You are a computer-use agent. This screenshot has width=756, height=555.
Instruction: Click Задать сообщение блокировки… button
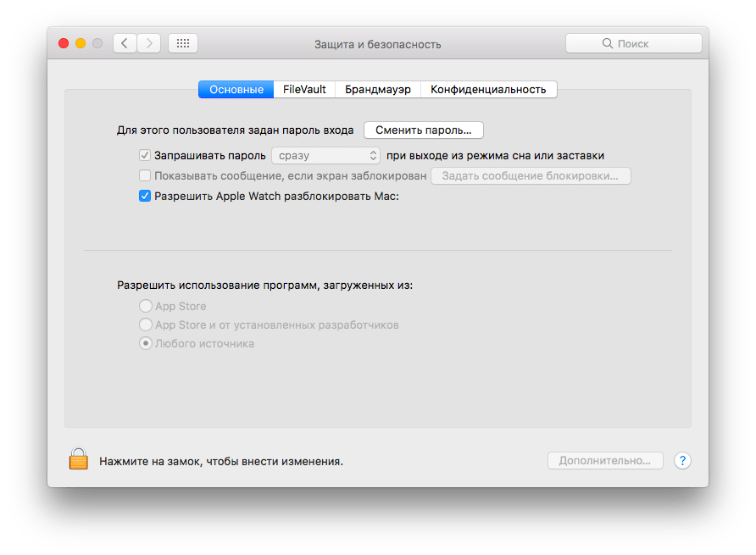click(x=531, y=176)
